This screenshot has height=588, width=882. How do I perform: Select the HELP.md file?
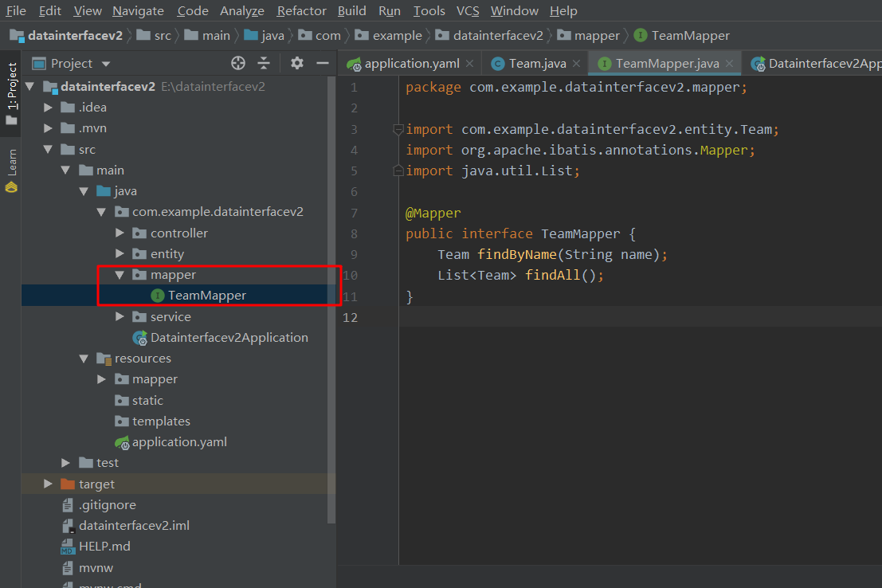[x=104, y=547]
